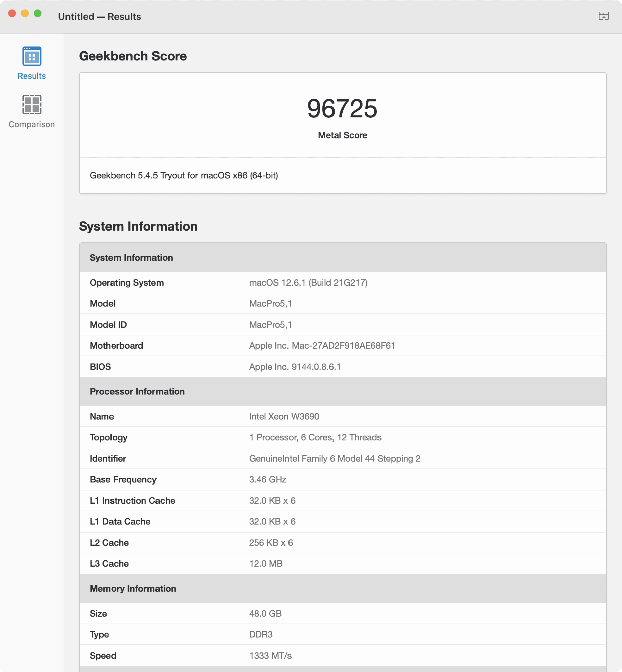Click the Topology value 1 Processor, 6 Cores
Screen dimensions: 622x672
click(x=315, y=437)
